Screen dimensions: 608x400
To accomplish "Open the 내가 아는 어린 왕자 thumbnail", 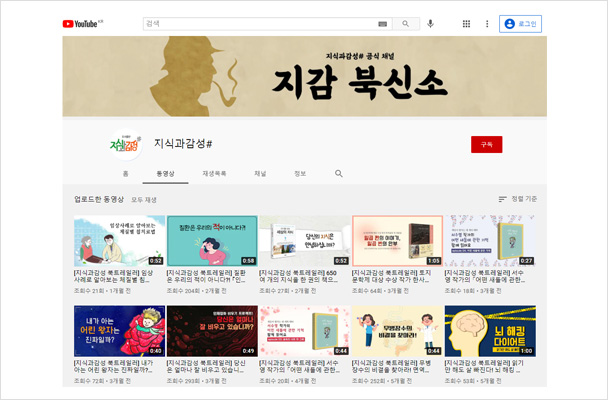I will 119,331.
